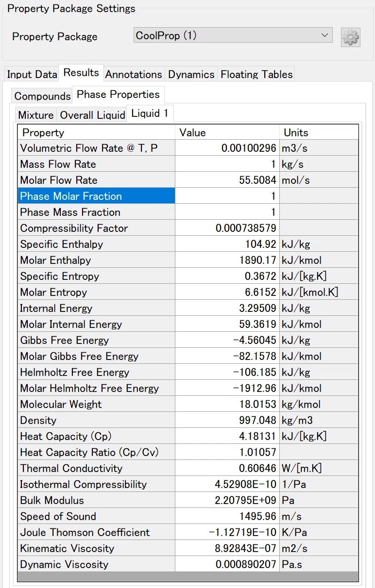Click the value 0.60646
The image size is (375, 588).
point(227,468)
